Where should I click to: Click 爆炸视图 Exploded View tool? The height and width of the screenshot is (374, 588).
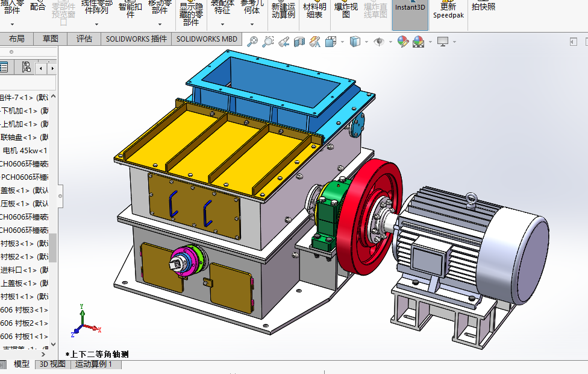(x=346, y=10)
